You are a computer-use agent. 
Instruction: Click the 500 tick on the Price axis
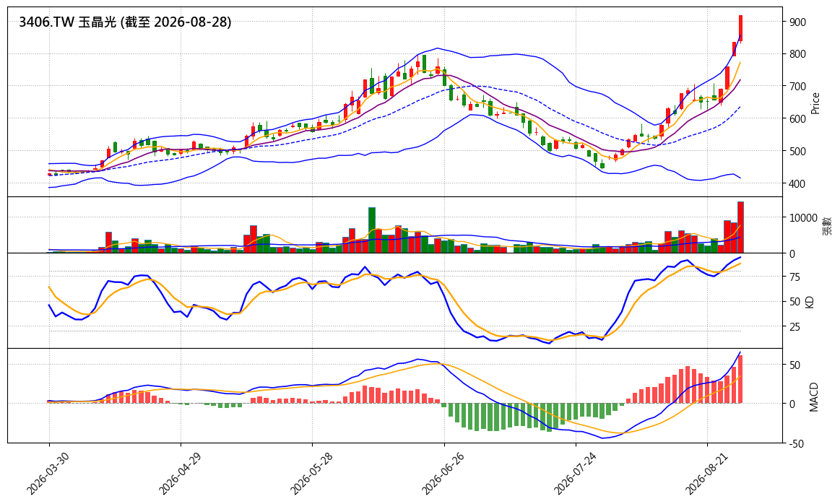click(x=797, y=151)
